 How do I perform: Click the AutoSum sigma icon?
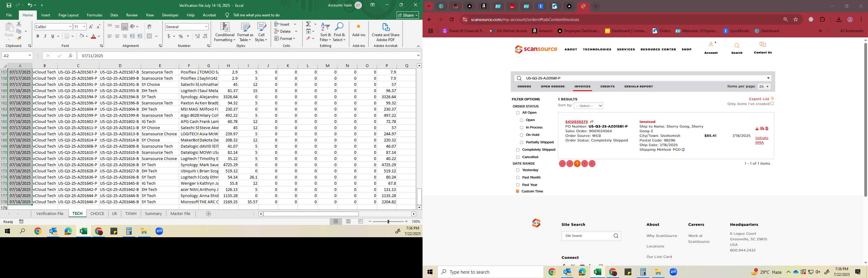[308, 24]
